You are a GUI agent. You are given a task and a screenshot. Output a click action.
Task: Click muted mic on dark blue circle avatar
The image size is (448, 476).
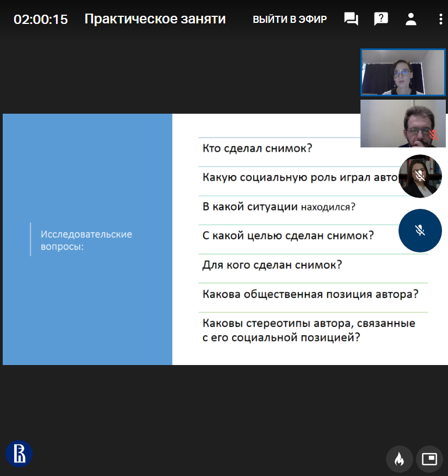[420, 231]
